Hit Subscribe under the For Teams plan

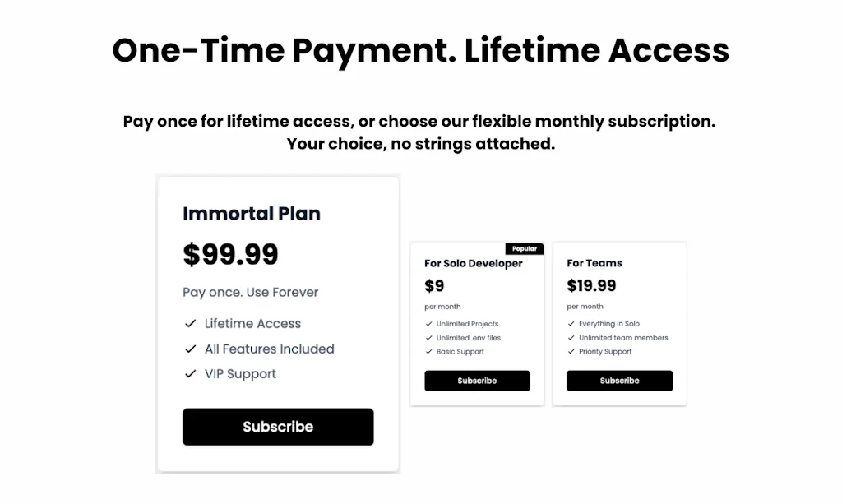[x=619, y=381]
